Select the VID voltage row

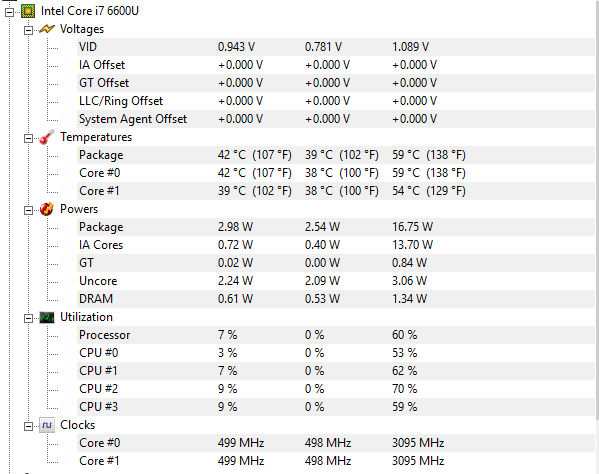(335, 47)
